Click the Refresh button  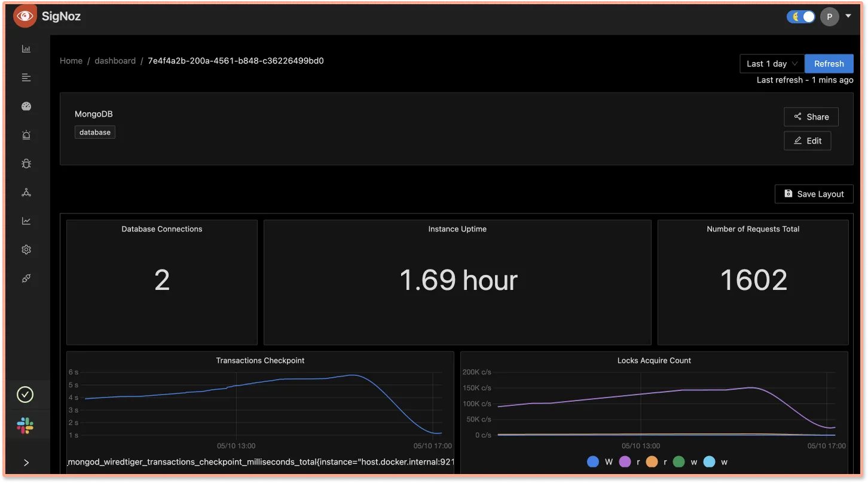(829, 63)
